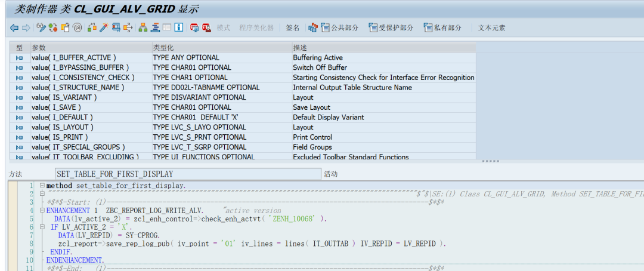Show the object hierarchy icon

coord(143,27)
